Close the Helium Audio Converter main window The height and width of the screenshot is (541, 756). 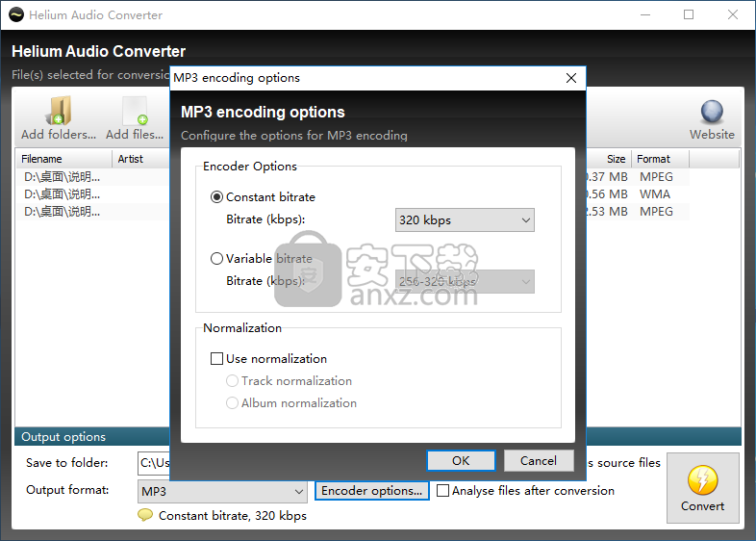pyautogui.click(x=732, y=15)
